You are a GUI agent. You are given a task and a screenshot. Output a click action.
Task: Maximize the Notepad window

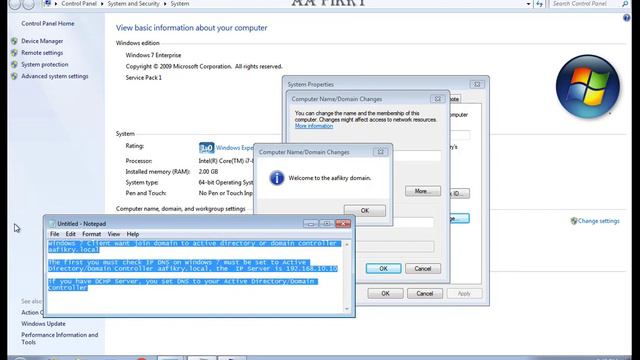coord(327,223)
